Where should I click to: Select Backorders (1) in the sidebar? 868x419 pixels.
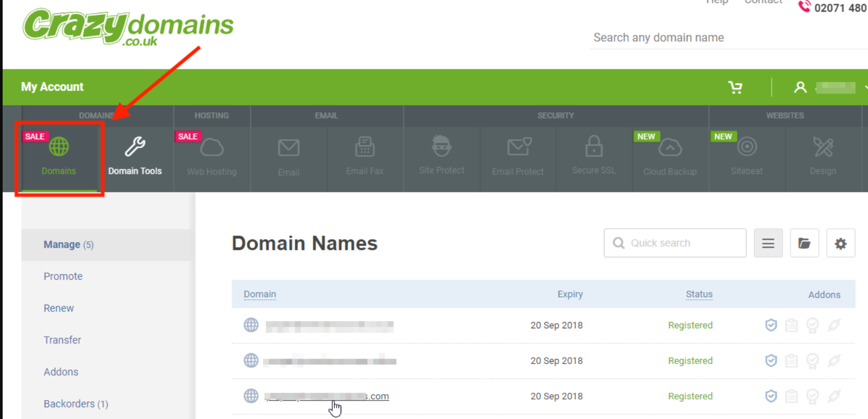pyautogui.click(x=76, y=404)
